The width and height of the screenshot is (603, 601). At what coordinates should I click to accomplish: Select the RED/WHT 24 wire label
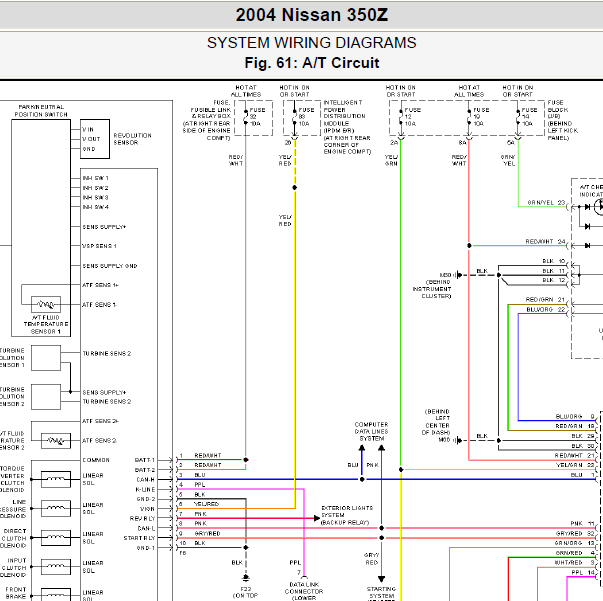pyautogui.click(x=545, y=241)
